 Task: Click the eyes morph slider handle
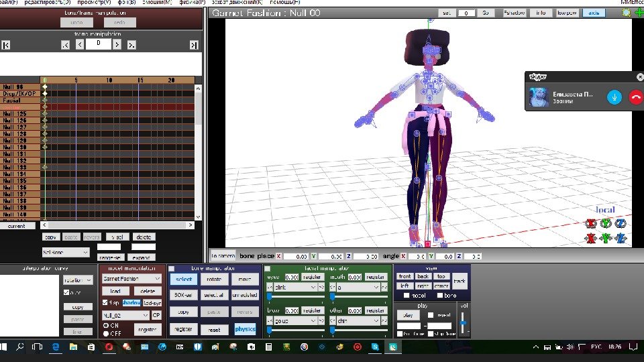[x=270, y=296]
